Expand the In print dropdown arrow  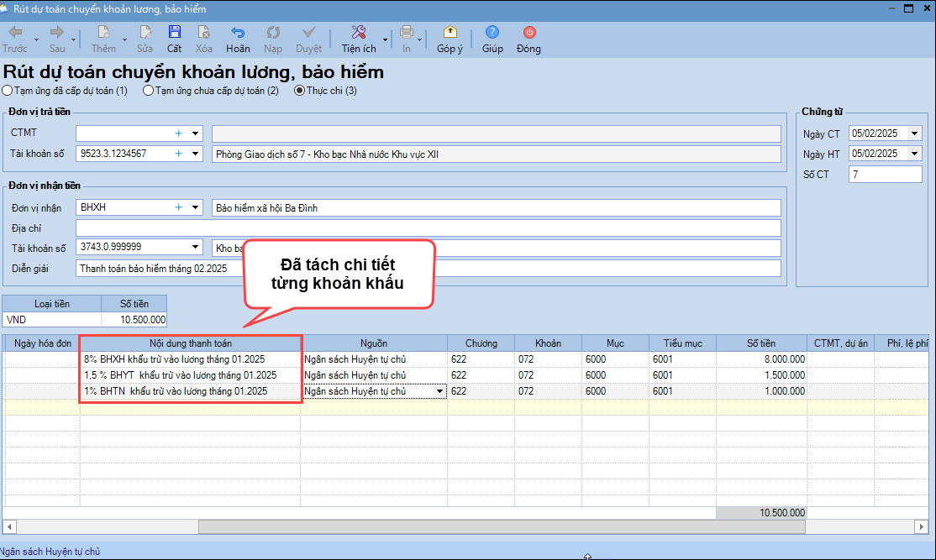[419, 40]
